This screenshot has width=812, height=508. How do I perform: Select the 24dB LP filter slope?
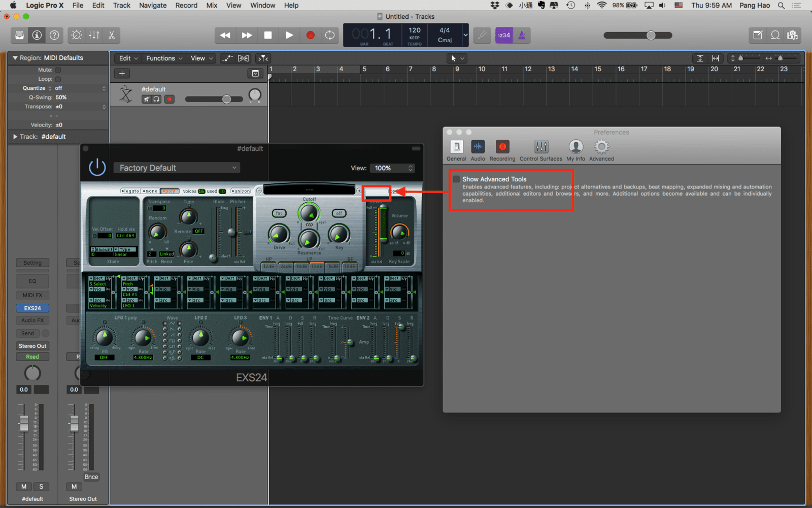tap(286, 266)
